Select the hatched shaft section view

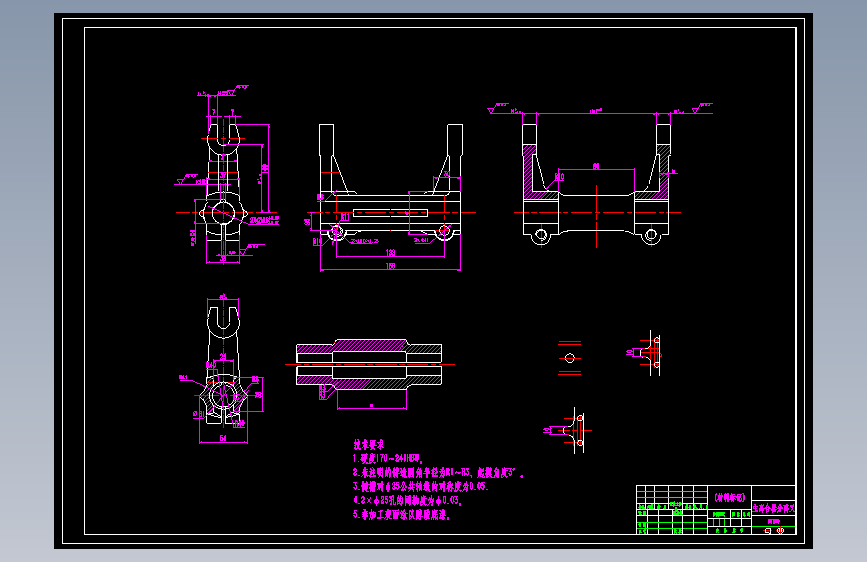(x=369, y=365)
